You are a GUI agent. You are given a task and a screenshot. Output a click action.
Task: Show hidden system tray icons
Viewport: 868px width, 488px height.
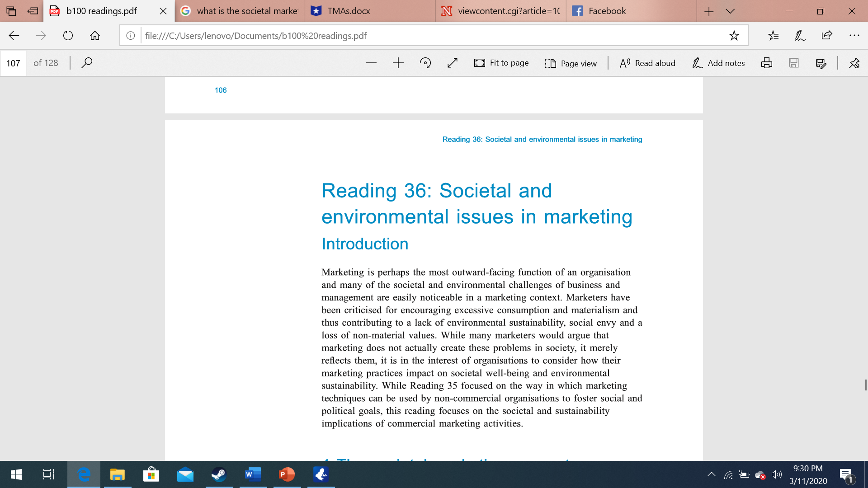(711, 474)
